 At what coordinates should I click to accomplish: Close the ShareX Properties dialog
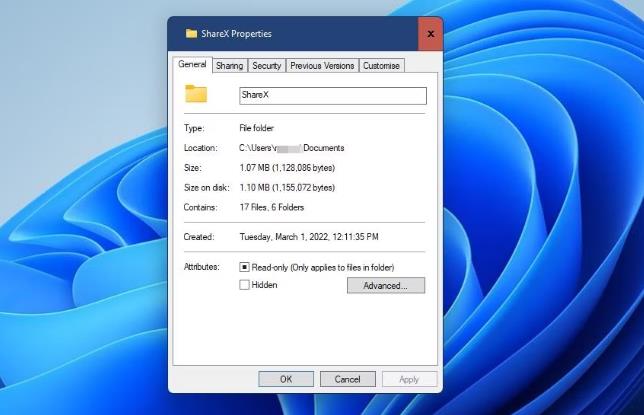430,34
